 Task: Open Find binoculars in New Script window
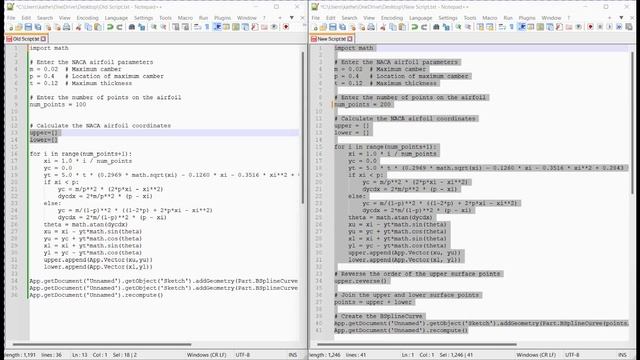pos(436,27)
